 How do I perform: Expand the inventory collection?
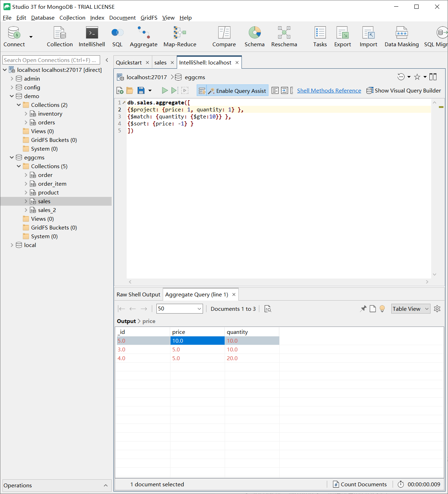tap(26, 114)
